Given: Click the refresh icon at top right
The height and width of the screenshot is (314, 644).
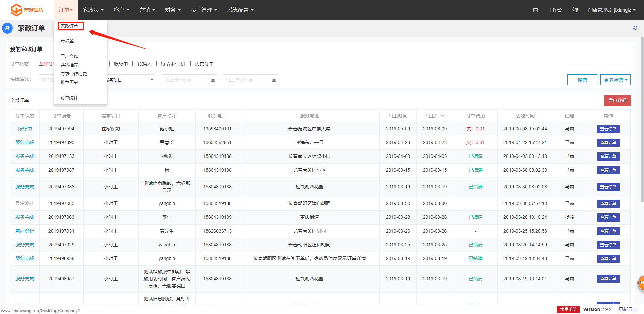Looking at the screenshot, I should pyautogui.click(x=635, y=28).
